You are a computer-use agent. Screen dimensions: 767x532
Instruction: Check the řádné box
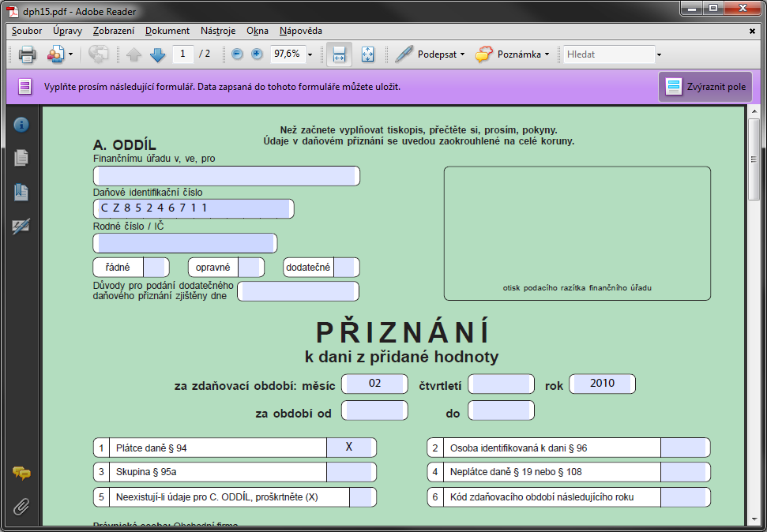156,268
